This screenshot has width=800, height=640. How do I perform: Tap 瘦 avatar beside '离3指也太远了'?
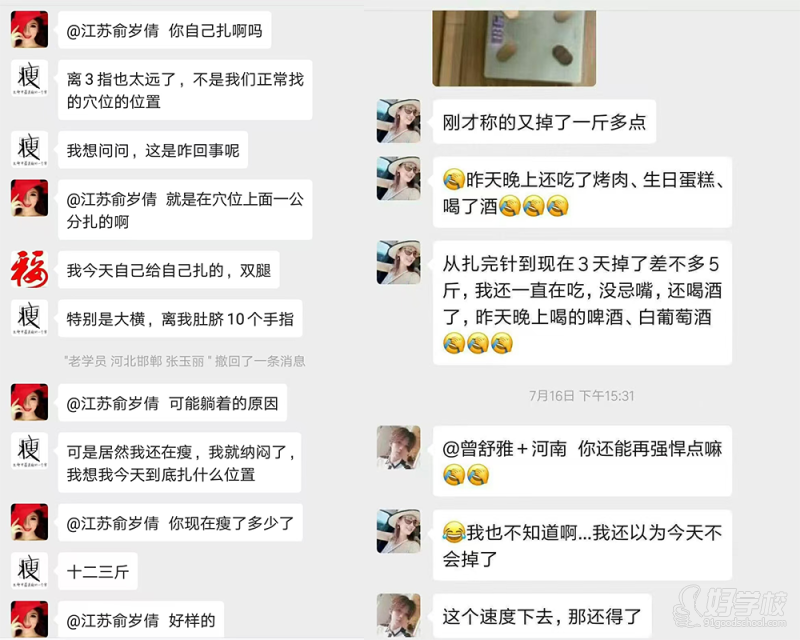pos(30,78)
